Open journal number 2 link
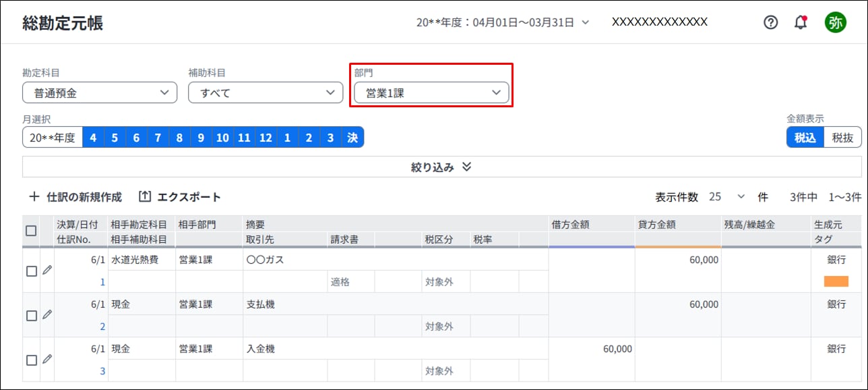Screen dimensions: 868x390 (102, 327)
